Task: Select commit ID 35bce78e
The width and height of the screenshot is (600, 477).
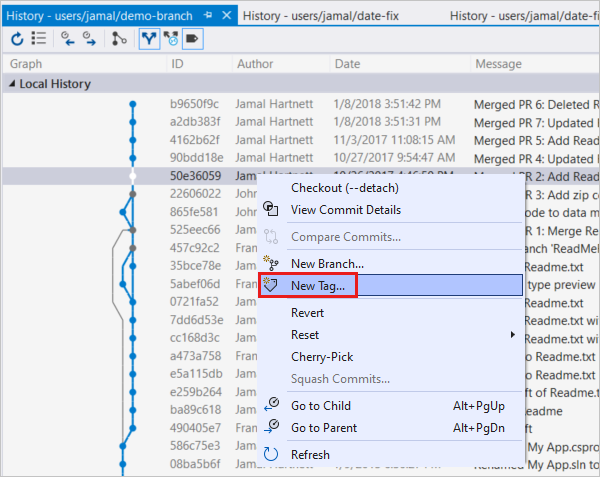Action: (196, 265)
